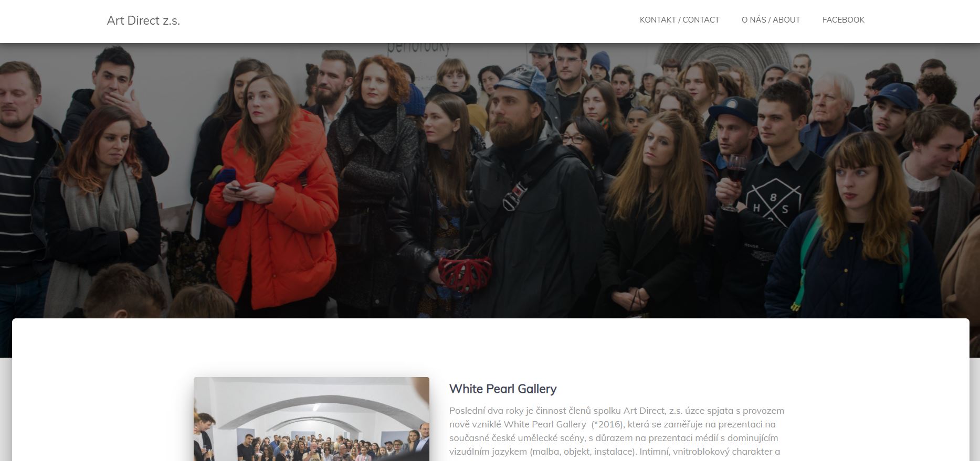Click the woman with bangs and green backpack strap
The image size is (980, 461).
(846, 226)
